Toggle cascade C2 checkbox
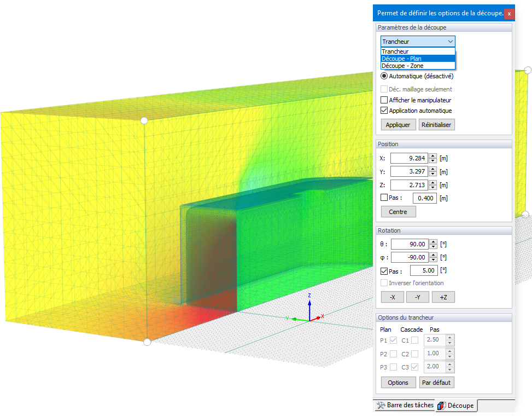This screenshot has width=532, height=416. (414, 354)
